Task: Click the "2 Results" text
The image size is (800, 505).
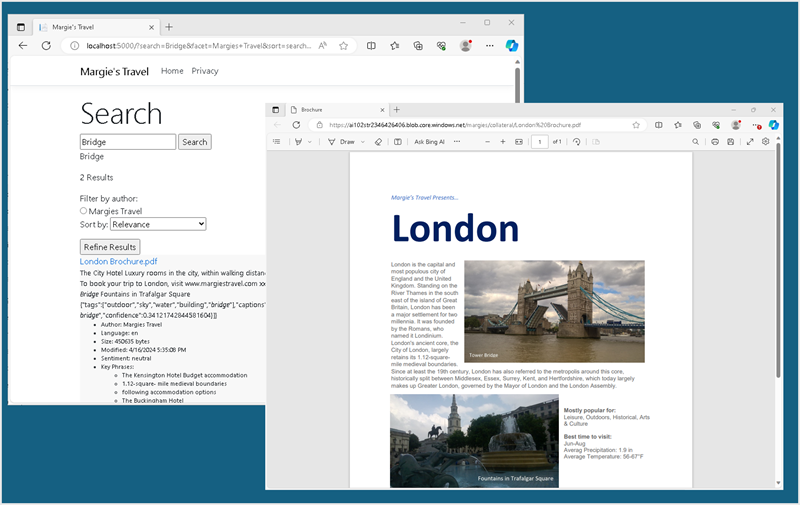Action: (x=96, y=178)
